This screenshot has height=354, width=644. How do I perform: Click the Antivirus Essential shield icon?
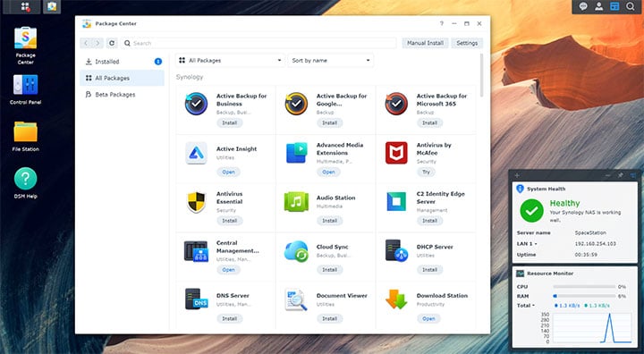tap(196, 202)
